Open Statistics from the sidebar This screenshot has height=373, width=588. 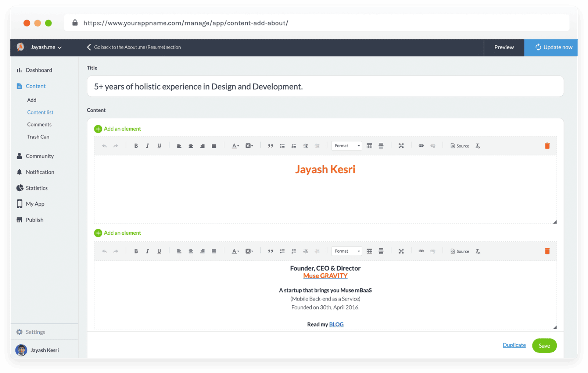36,188
